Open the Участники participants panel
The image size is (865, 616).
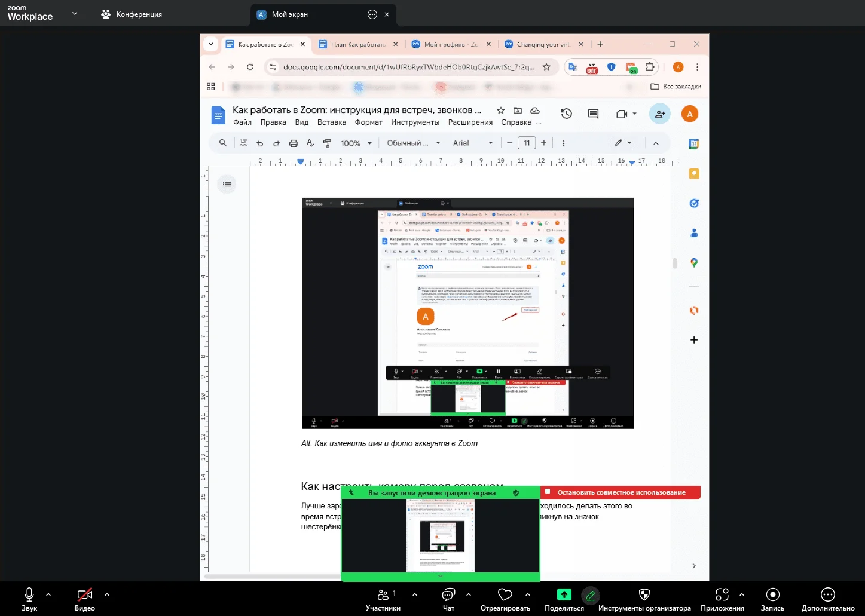pyautogui.click(x=383, y=599)
